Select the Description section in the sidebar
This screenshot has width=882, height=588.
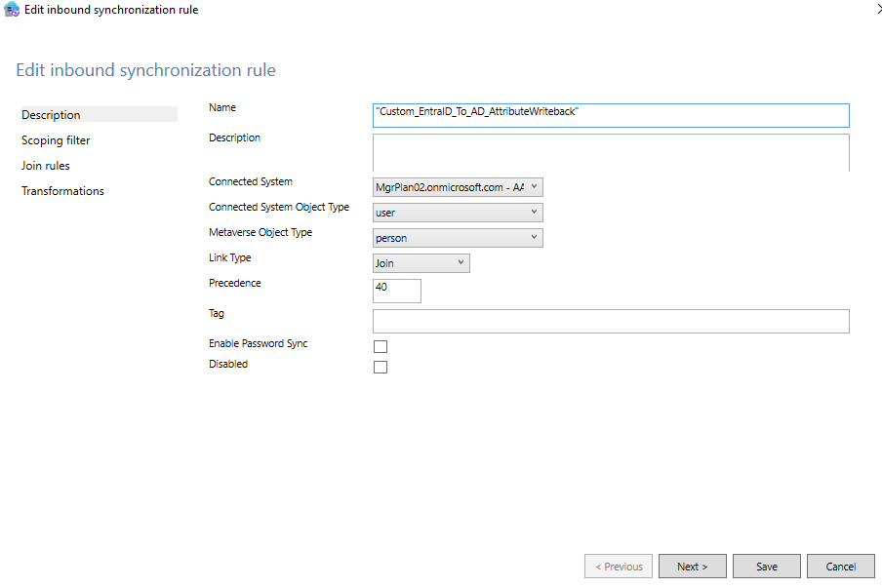51,114
